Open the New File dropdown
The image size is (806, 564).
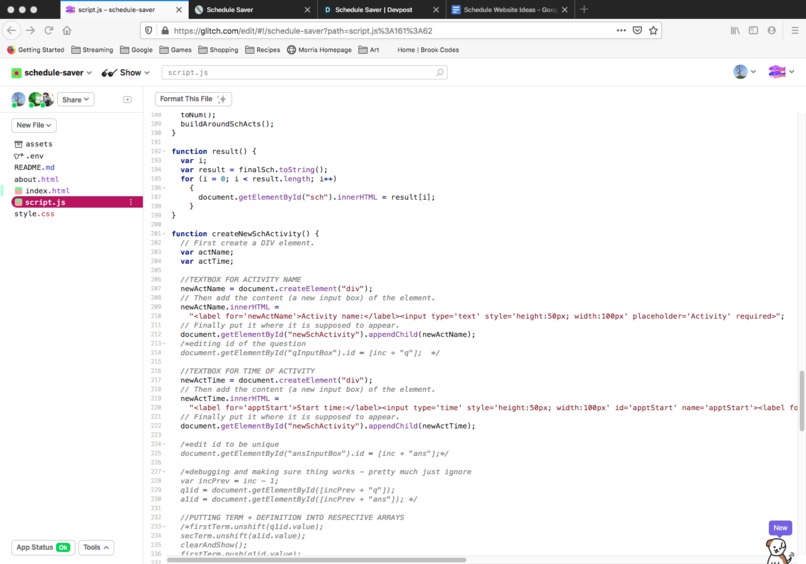point(34,125)
